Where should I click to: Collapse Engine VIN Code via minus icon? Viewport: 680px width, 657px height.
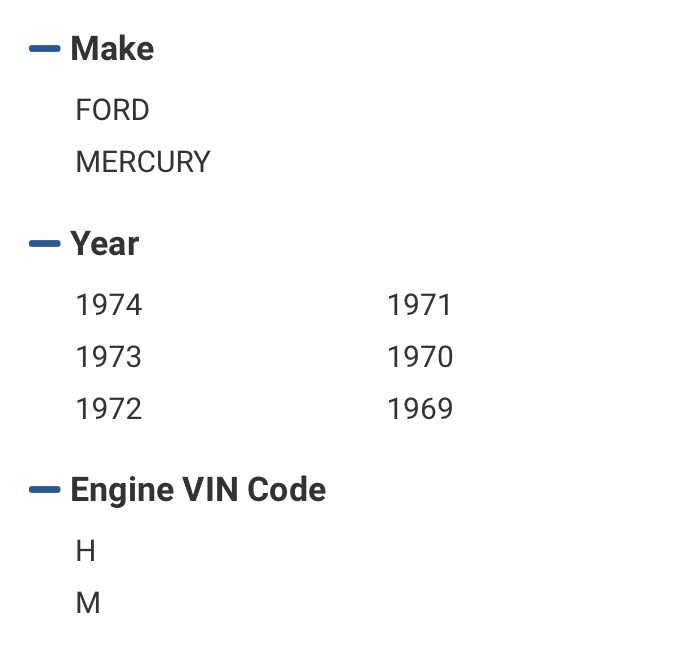(x=44, y=489)
